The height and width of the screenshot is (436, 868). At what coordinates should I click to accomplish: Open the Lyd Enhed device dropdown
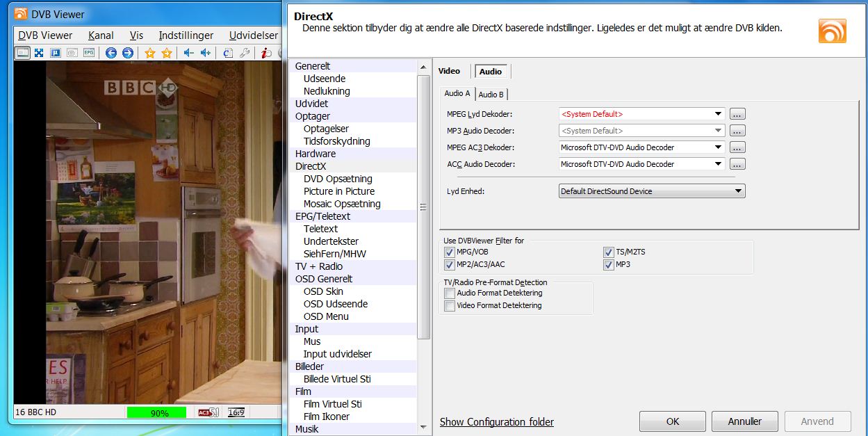[652, 191]
